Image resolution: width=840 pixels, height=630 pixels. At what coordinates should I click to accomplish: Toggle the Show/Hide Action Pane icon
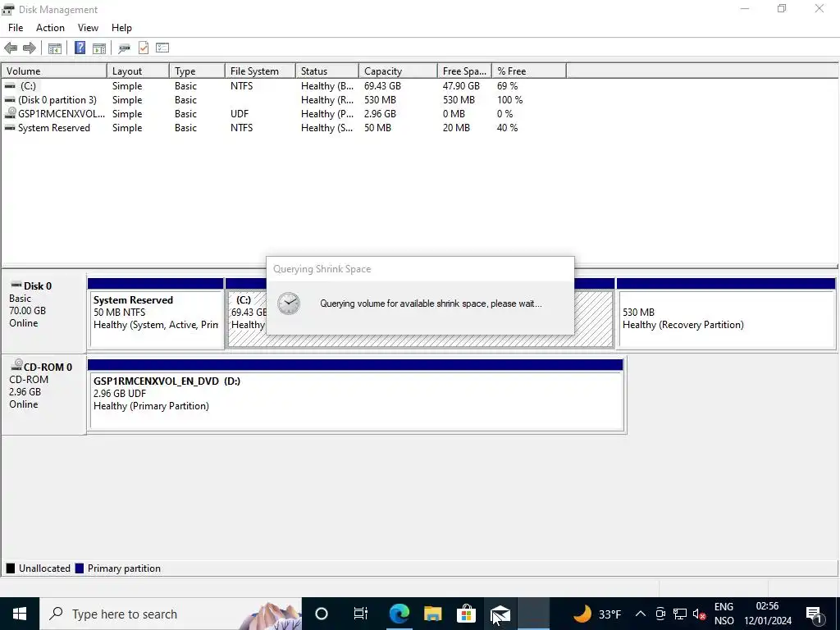(x=99, y=48)
